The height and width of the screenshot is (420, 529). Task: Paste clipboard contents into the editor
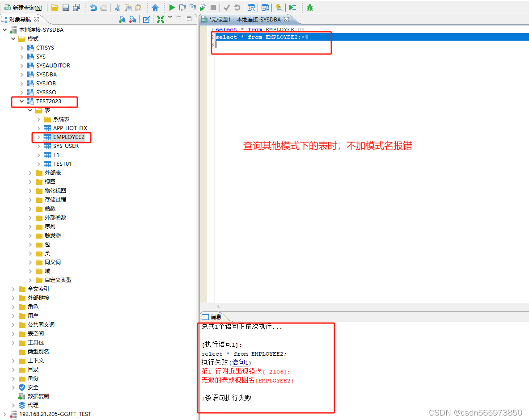139,8
